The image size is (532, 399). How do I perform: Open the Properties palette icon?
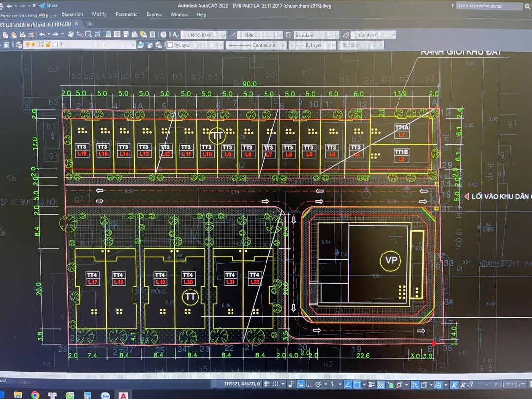(108, 35)
